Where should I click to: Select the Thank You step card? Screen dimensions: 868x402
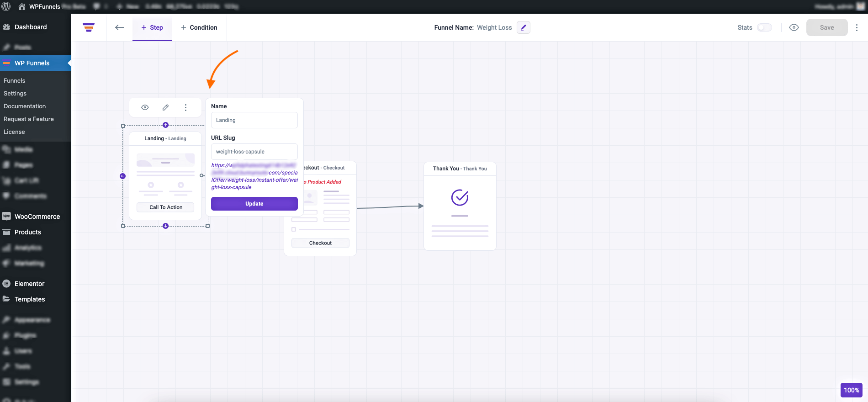coord(460,206)
